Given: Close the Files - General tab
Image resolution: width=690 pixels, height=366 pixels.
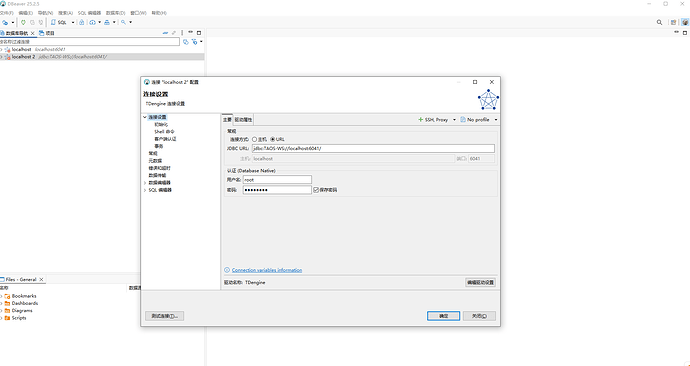Looking at the screenshot, I should 41,280.
